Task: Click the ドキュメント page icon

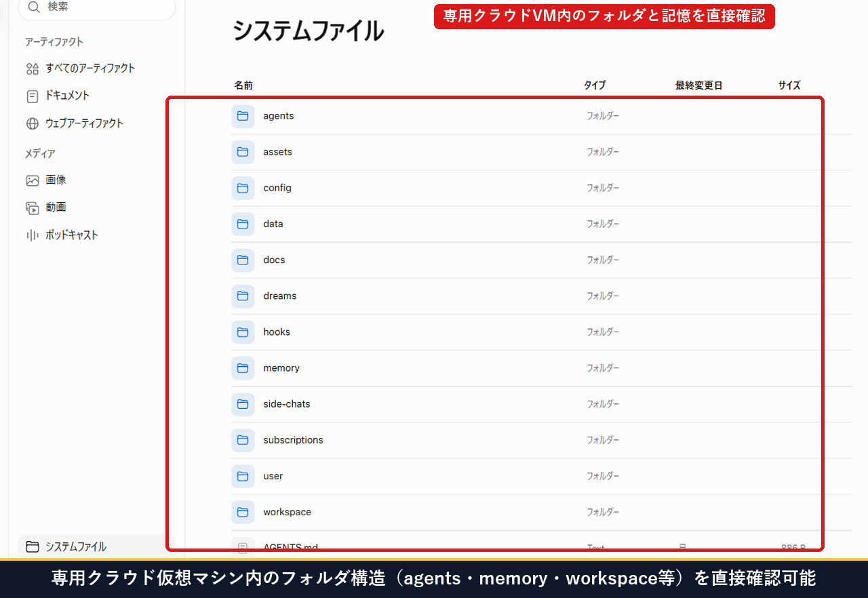Action: pos(33,96)
